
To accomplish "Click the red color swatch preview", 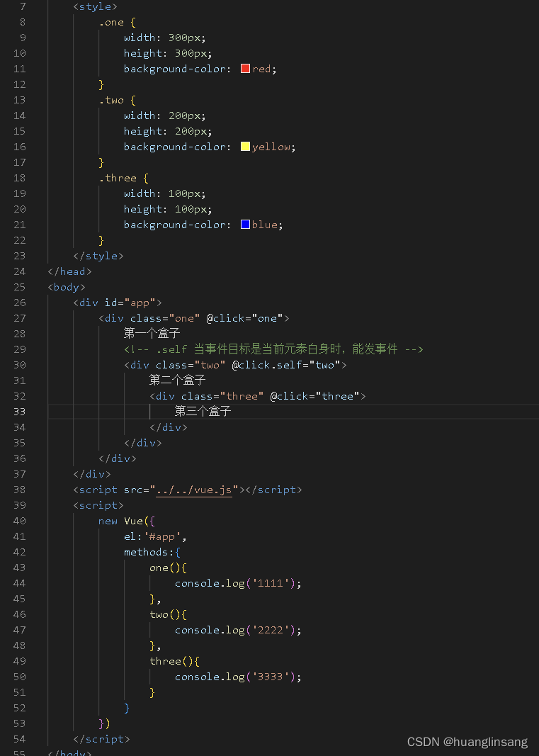I will [245, 69].
